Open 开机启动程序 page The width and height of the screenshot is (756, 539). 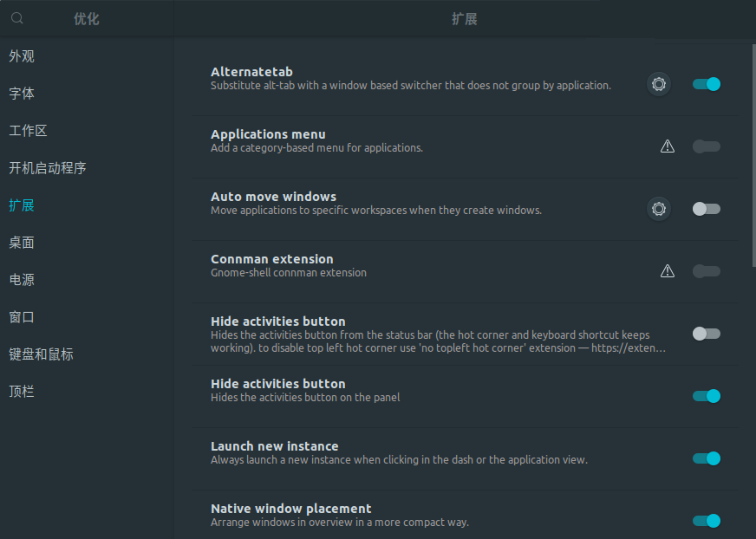(x=48, y=168)
